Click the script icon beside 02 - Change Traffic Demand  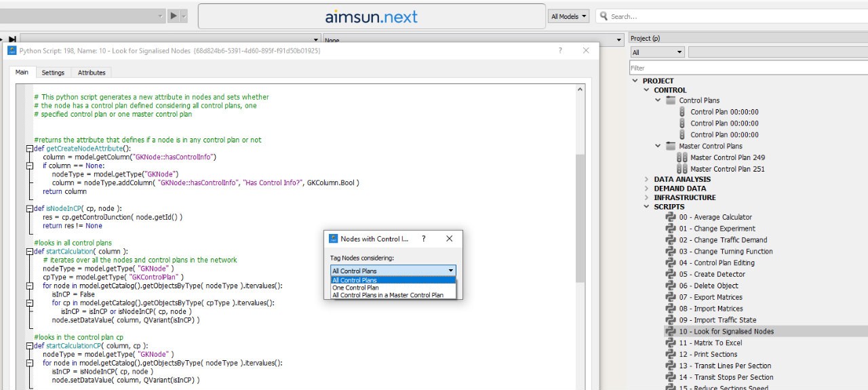click(x=671, y=240)
